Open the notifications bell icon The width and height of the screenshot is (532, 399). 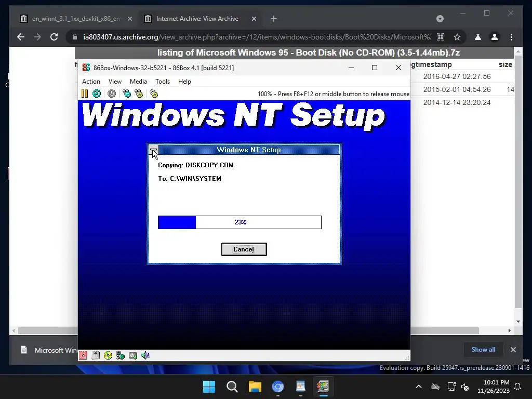click(x=518, y=387)
